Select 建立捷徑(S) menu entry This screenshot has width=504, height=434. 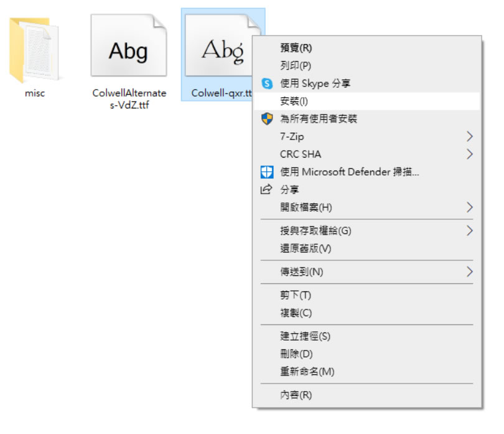tap(366, 336)
